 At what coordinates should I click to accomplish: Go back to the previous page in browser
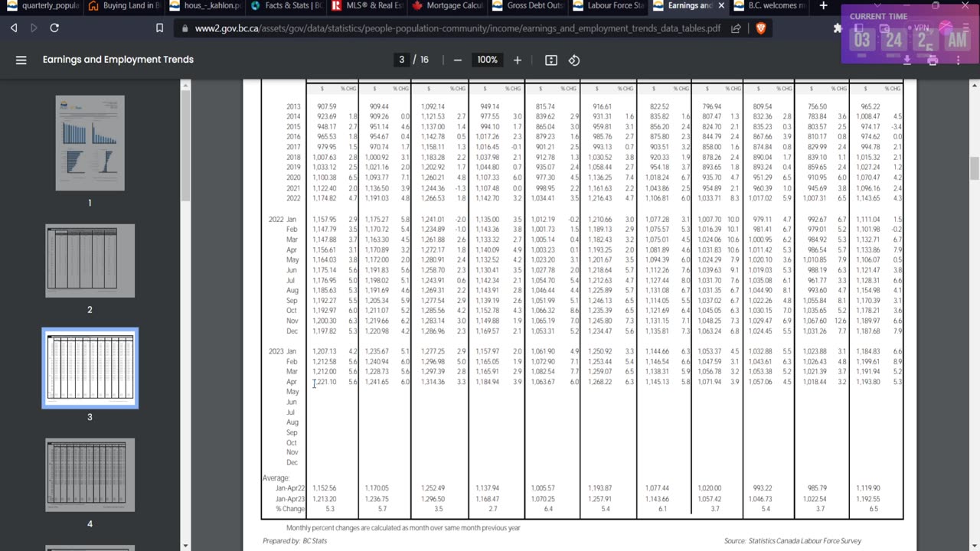click(14, 28)
